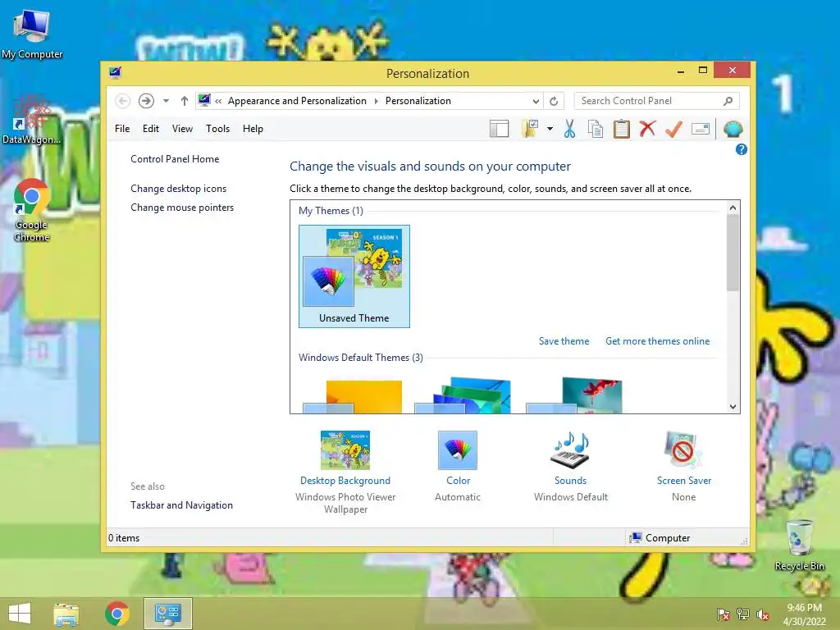This screenshot has height=630, width=840.
Task: Select the blue-green Windows default theme
Action: [x=463, y=395]
